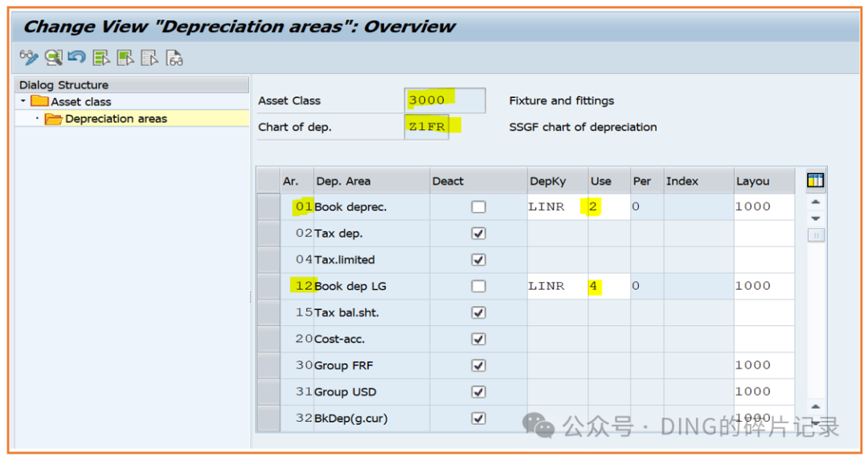Viewport: 868px width, 461px height.
Task: Open table settings icon above the scrollbar
Action: [816, 181]
